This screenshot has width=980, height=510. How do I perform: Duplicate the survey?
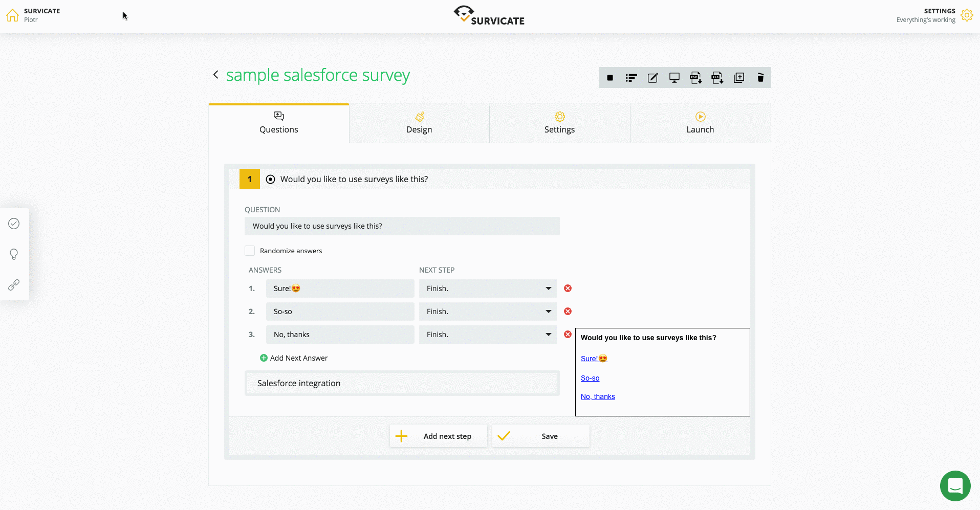pyautogui.click(x=739, y=78)
